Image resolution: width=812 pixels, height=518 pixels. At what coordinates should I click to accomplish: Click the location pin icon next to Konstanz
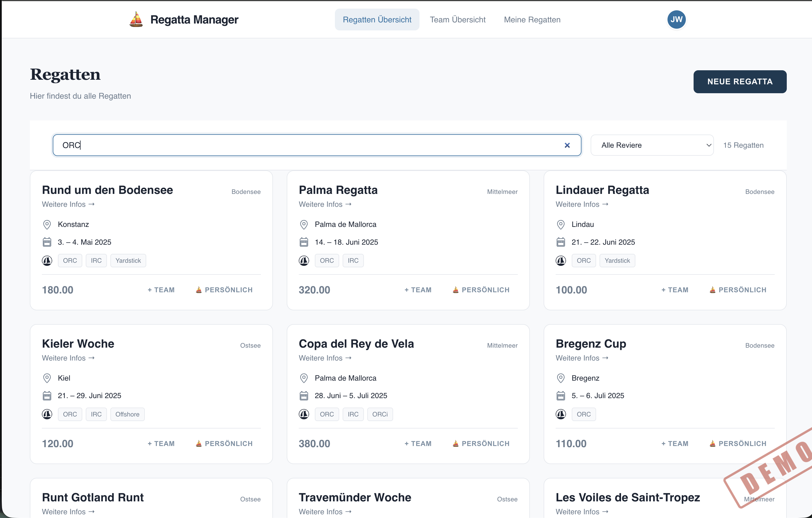click(47, 225)
